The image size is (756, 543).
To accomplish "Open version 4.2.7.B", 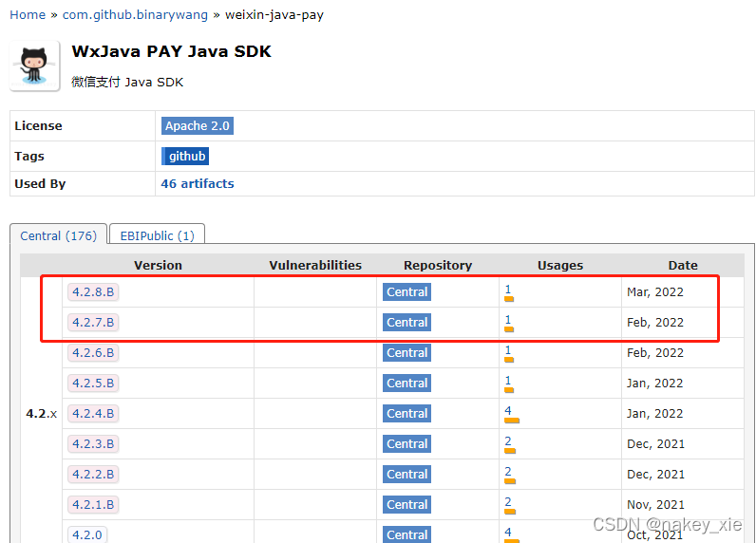I will (x=93, y=323).
